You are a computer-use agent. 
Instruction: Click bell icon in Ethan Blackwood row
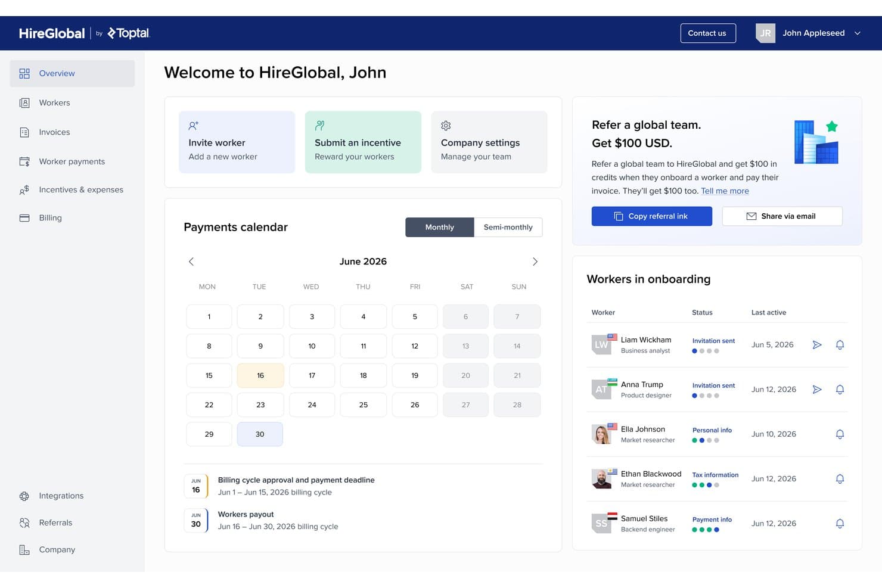[x=840, y=479]
